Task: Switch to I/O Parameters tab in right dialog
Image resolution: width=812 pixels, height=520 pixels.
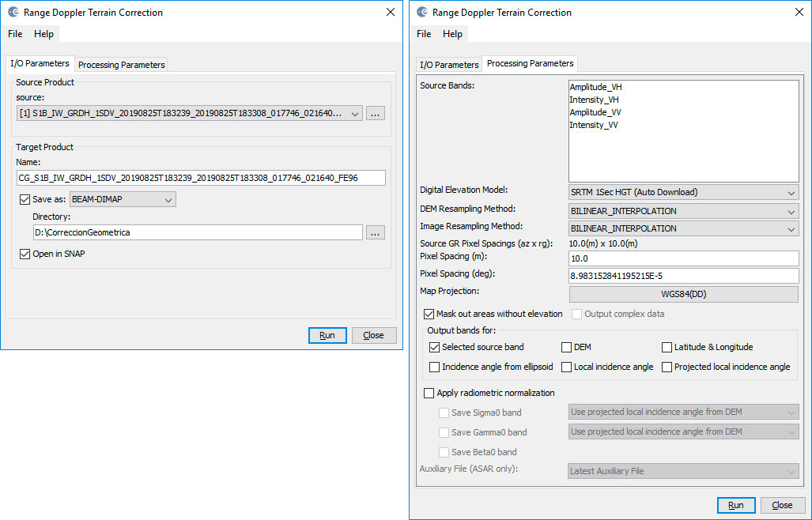Action: click(449, 65)
